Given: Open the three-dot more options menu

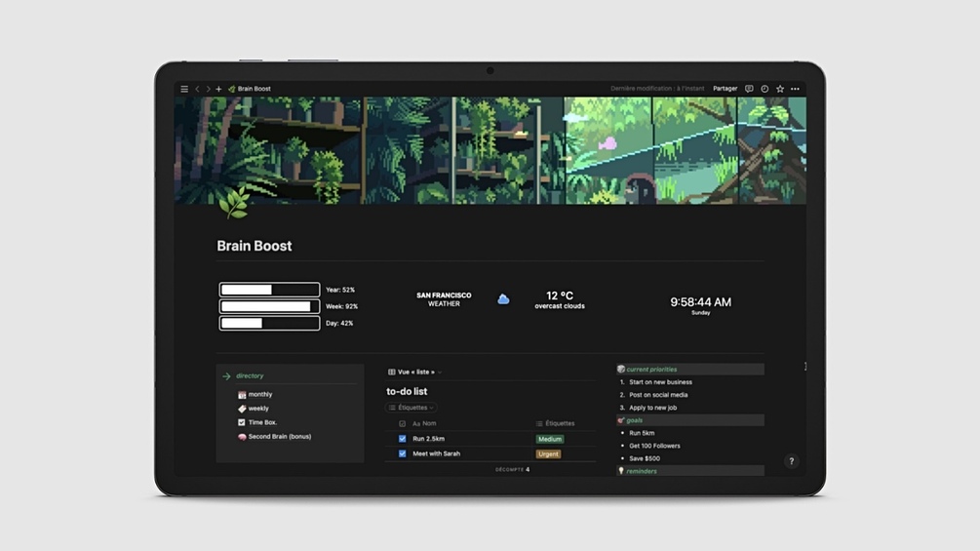Looking at the screenshot, I should [795, 89].
